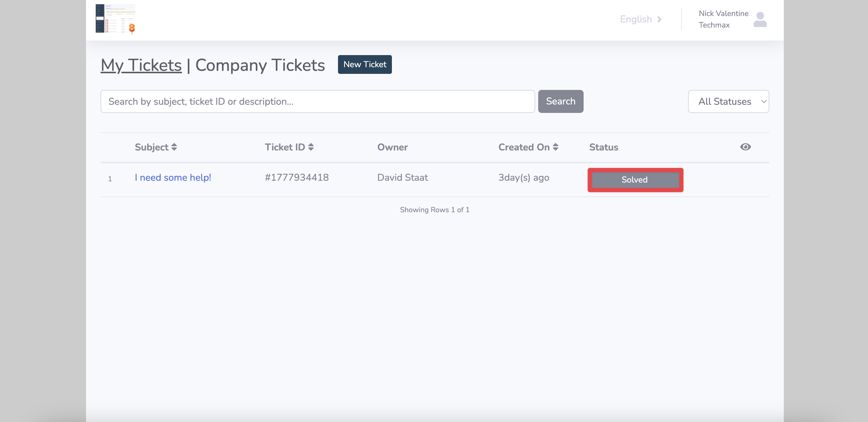Switch to the My Tickets tab
The image size is (868, 422).
141,65
